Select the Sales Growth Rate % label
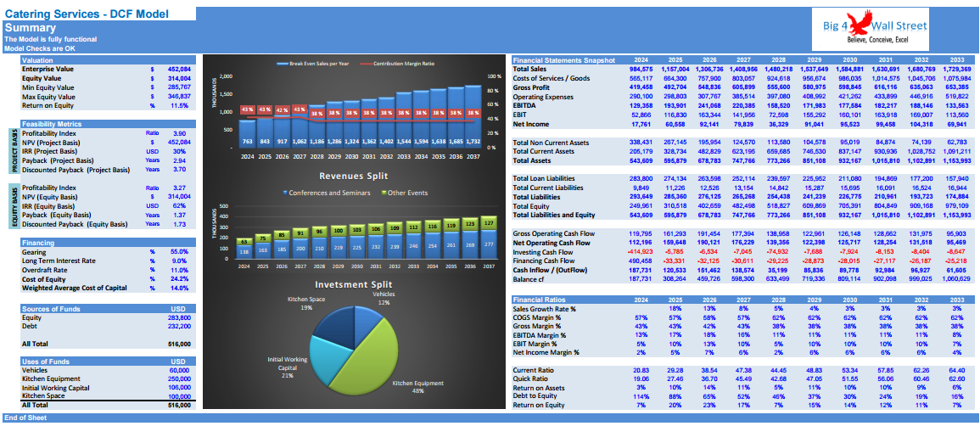980x426 pixels. [x=544, y=309]
